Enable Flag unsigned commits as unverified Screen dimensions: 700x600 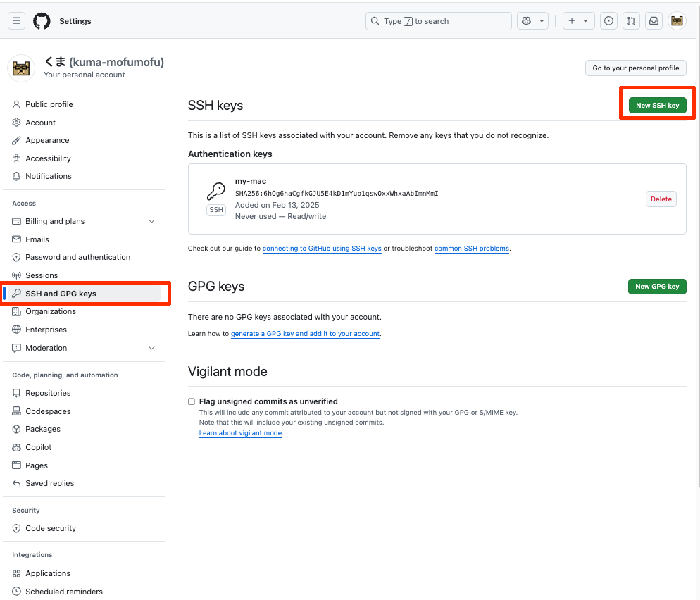(192, 402)
